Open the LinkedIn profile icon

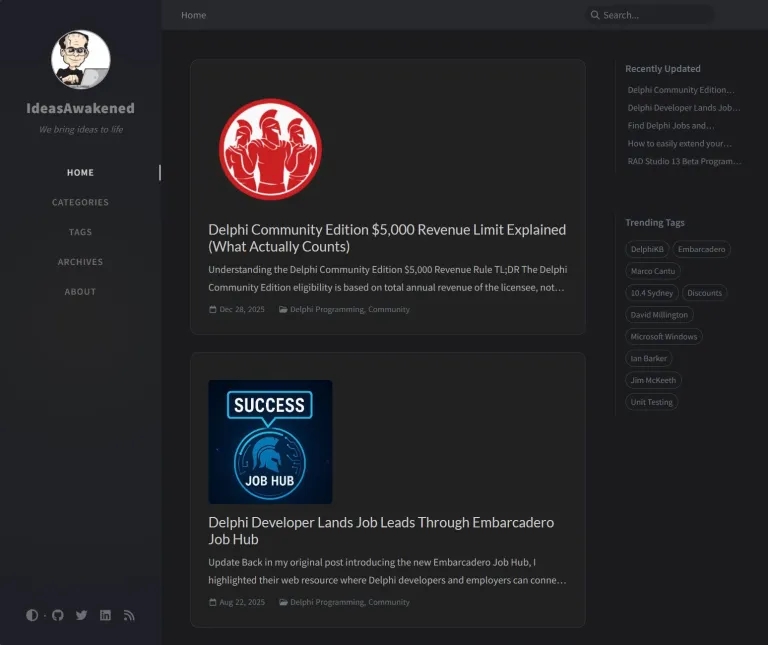tap(105, 615)
